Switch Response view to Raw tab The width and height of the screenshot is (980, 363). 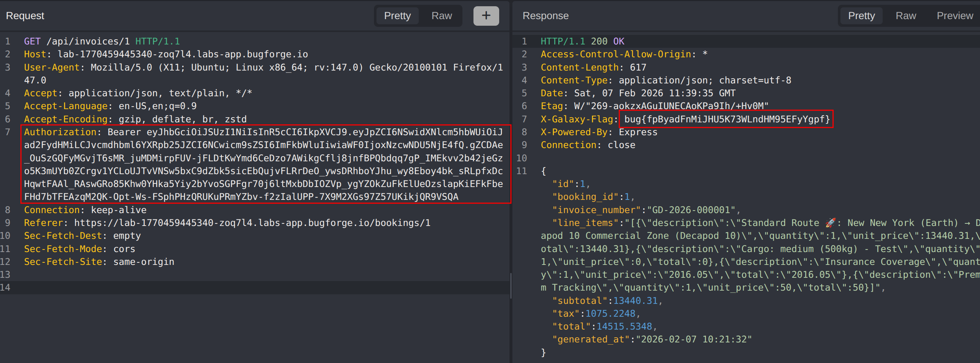(905, 15)
